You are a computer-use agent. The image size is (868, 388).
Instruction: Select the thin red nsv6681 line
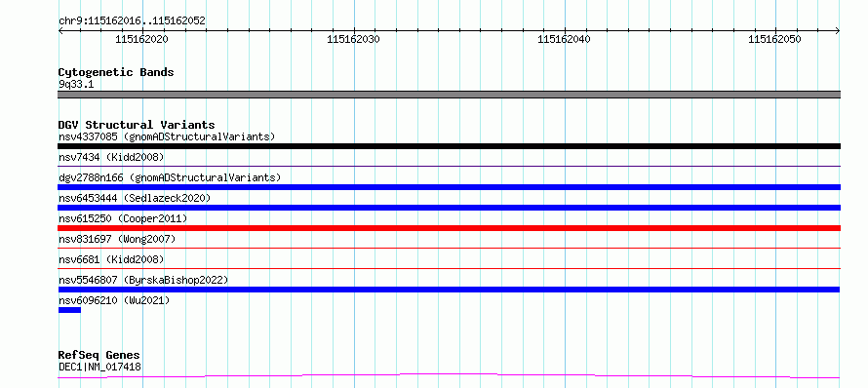[x=449, y=268]
